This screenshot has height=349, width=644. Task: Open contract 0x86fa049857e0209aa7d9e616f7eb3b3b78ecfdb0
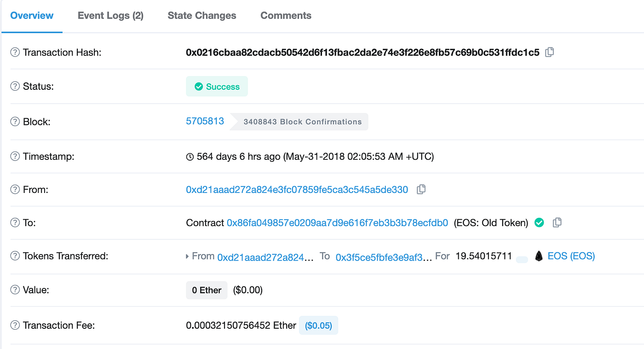337,223
